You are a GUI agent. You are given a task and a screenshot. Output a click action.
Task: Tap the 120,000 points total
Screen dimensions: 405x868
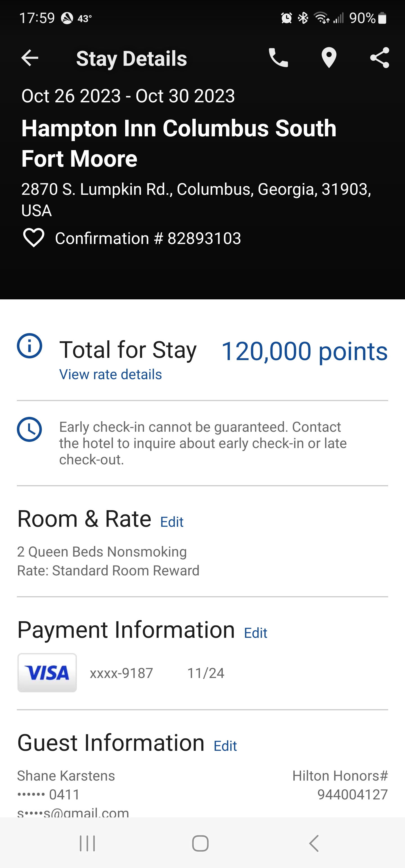pos(304,351)
